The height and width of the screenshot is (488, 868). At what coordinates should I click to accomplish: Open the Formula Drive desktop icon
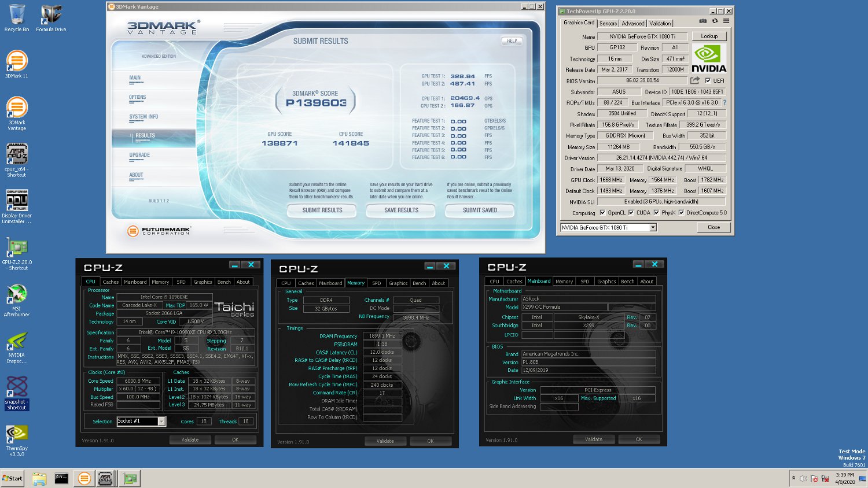click(x=51, y=18)
